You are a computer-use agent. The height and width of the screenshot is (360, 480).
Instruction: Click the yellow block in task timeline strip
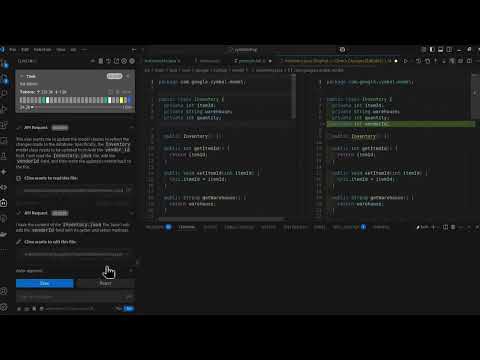tap(122, 100)
